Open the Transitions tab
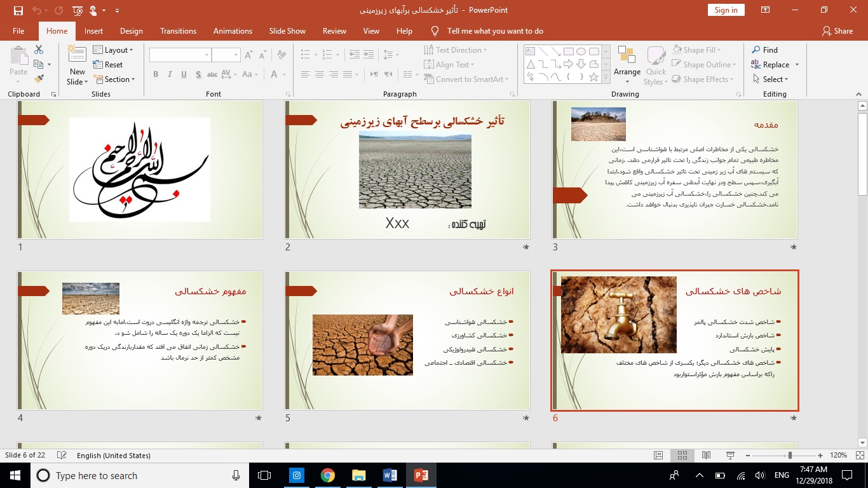The height and width of the screenshot is (488, 868). pos(178,31)
